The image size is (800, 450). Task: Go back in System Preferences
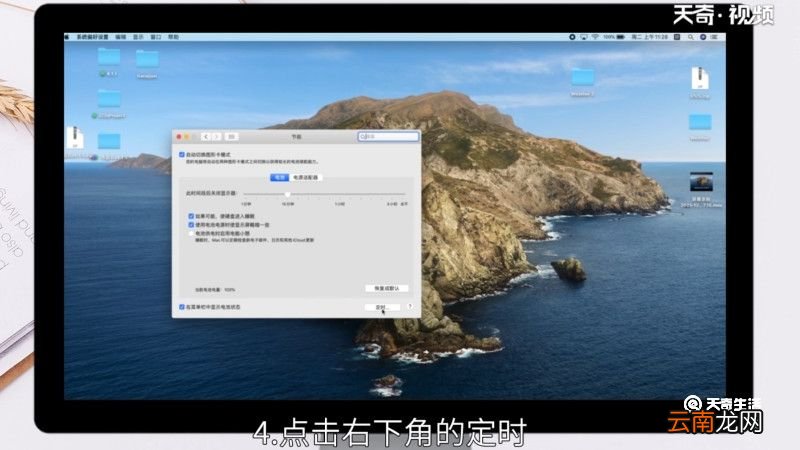[x=206, y=137]
